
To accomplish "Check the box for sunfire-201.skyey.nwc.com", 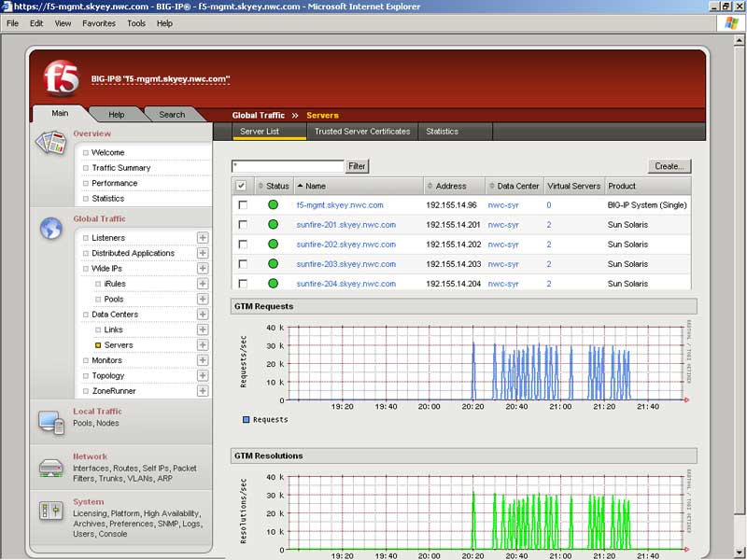I will coord(243,225).
